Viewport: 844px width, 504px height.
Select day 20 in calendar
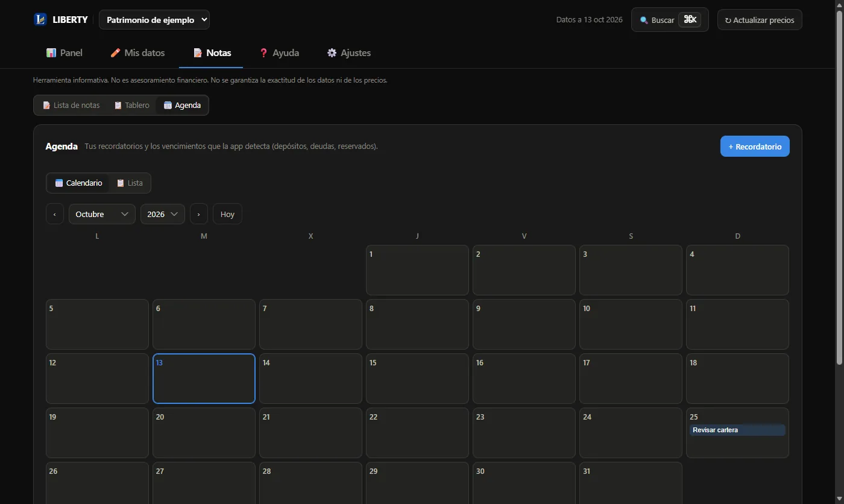point(204,433)
